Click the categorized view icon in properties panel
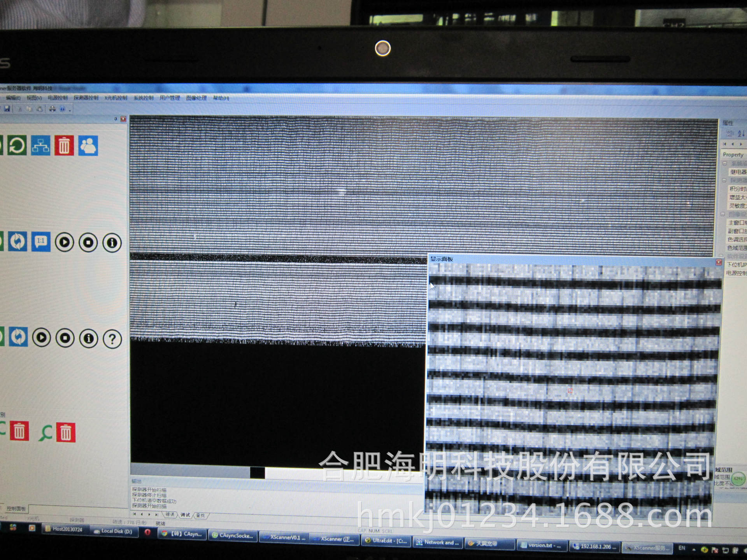Screen dimensions: 747x560 [x=730, y=133]
